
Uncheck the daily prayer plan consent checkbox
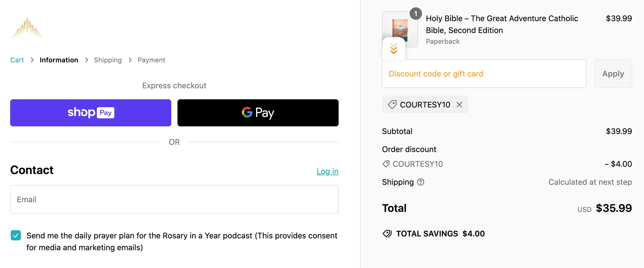tap(16, 235)
